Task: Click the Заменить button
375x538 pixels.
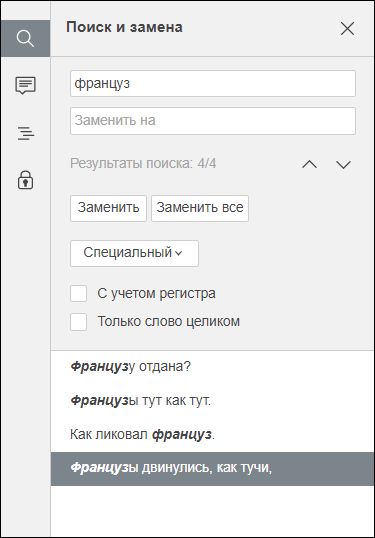Action: pos(108,208)
